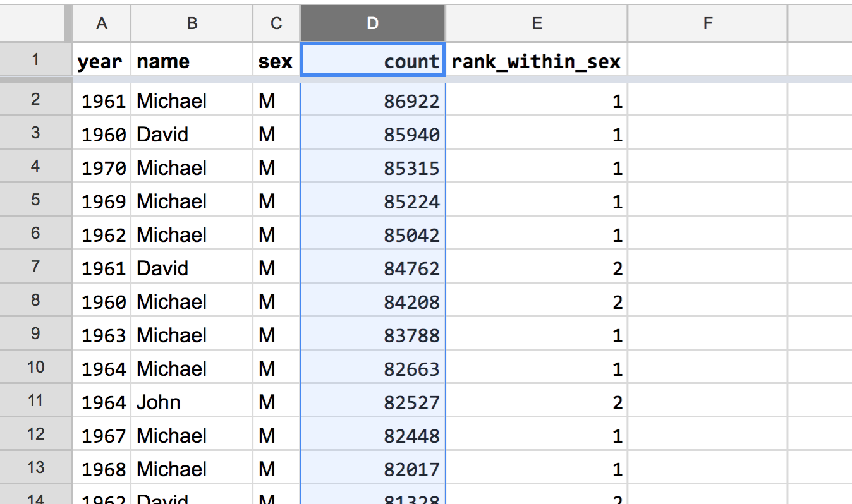This screenshot has height=504, width=852.
Task: Select column C header
Action: 276,23
